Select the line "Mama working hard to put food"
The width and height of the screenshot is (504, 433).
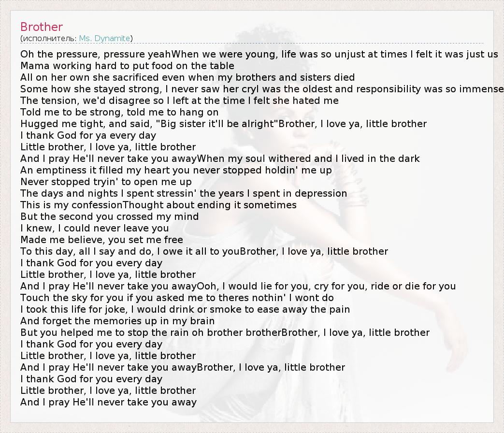127,66
